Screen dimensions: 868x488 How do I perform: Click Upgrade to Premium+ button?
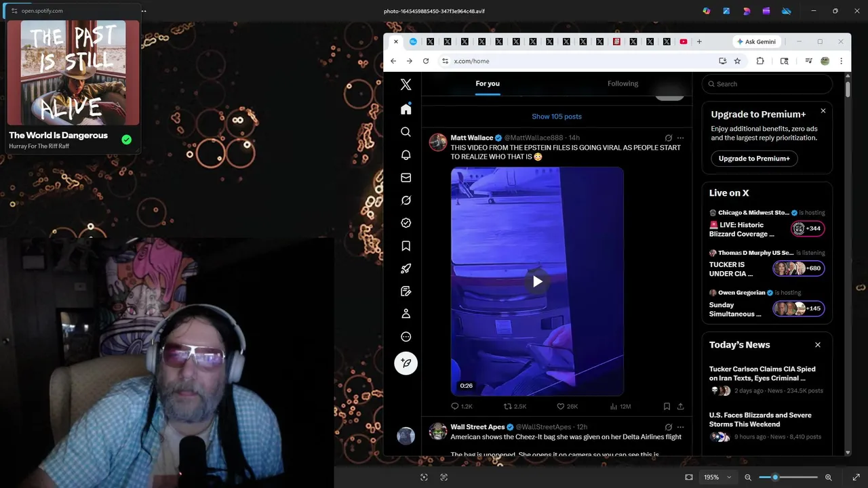tap(754, 159)
